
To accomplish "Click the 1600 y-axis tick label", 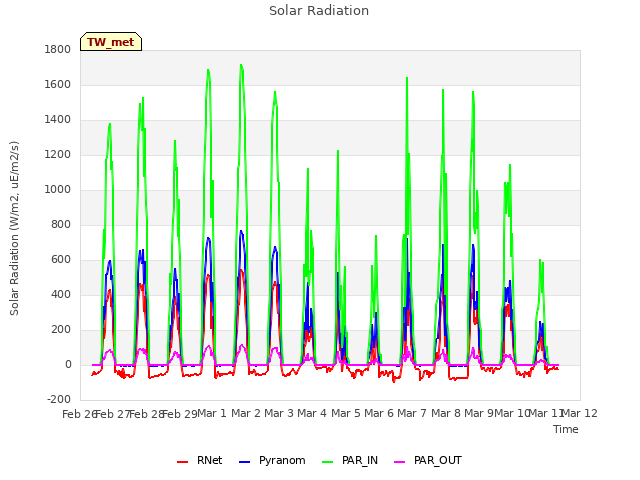I will [58, 84].
